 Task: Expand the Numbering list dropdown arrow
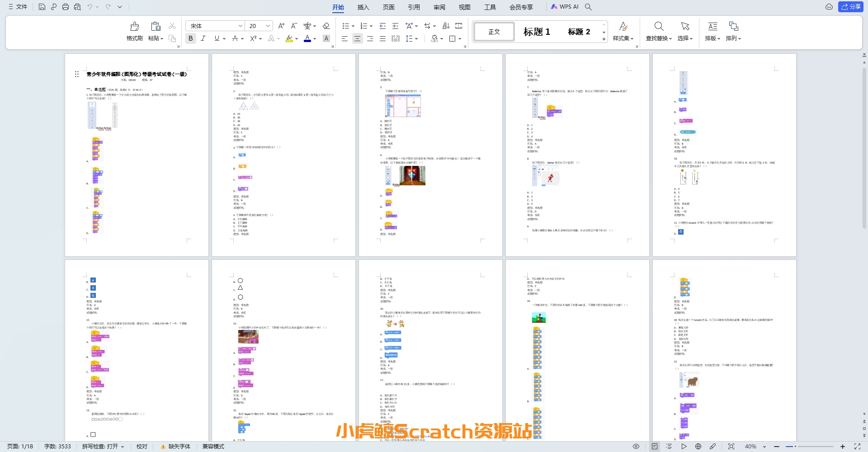point(371,26)
